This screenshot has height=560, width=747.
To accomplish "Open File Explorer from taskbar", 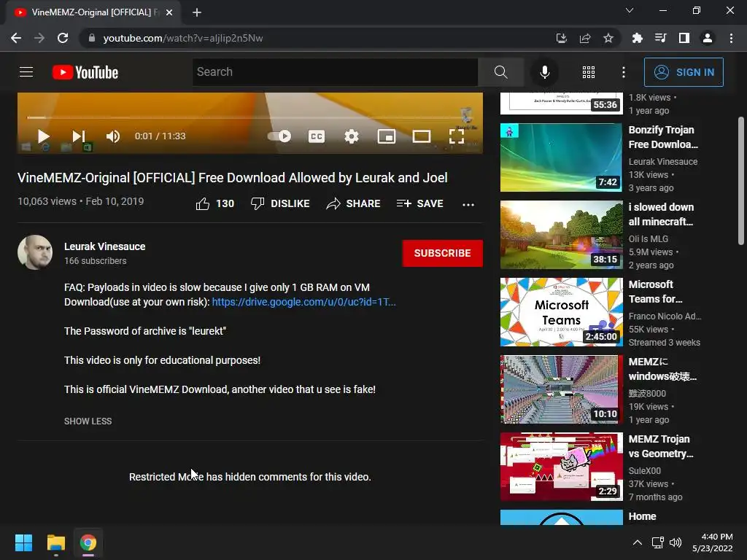I will 55,542.
